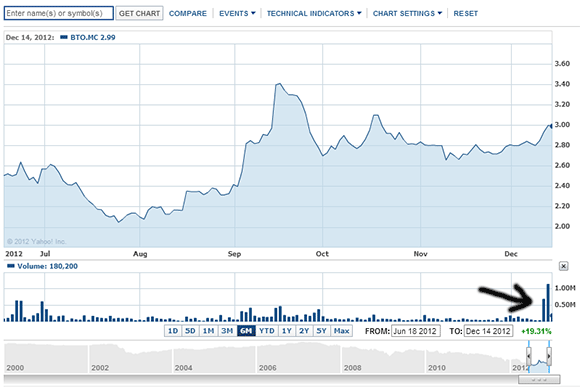The height and width of the screenshot is (387, 580).
Task: Click the BTO.MC blue legend swatch
Action: (64, 37)
